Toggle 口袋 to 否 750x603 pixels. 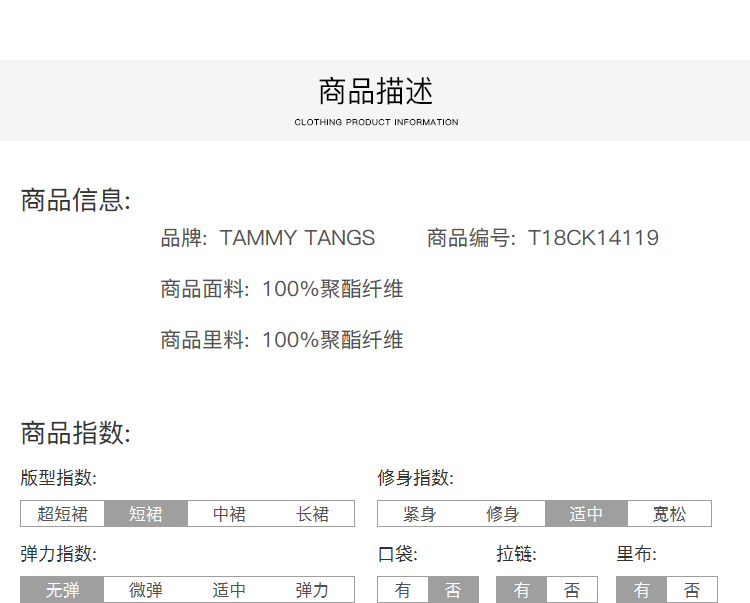point(453,590)
